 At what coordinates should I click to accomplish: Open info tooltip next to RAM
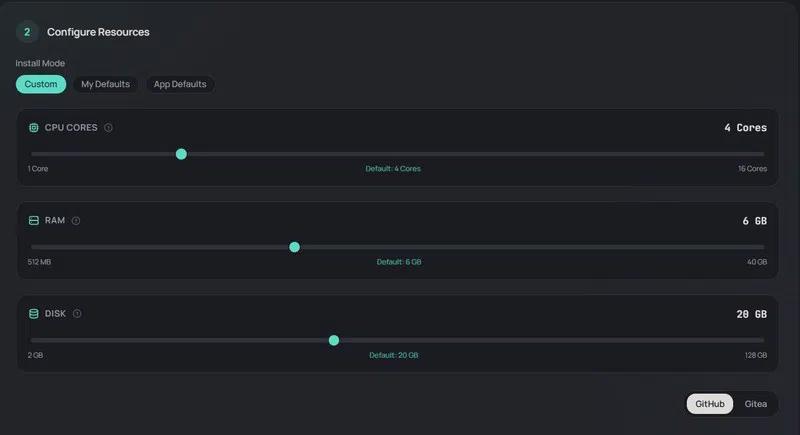pos(76,220)
